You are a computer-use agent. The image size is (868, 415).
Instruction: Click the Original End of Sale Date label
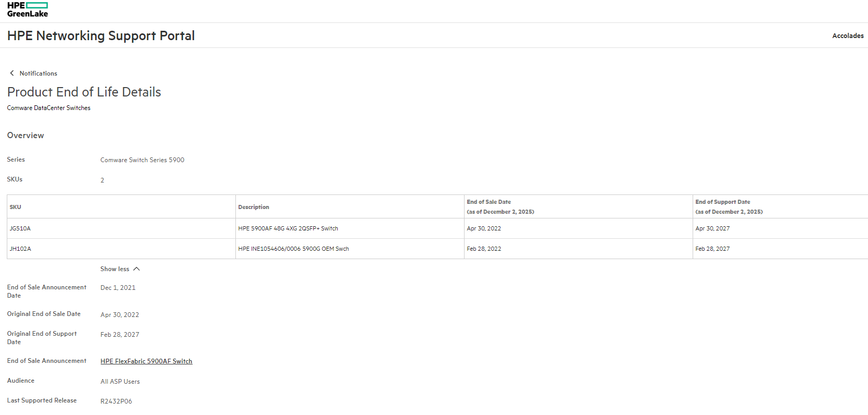click(x=44, y=314)
